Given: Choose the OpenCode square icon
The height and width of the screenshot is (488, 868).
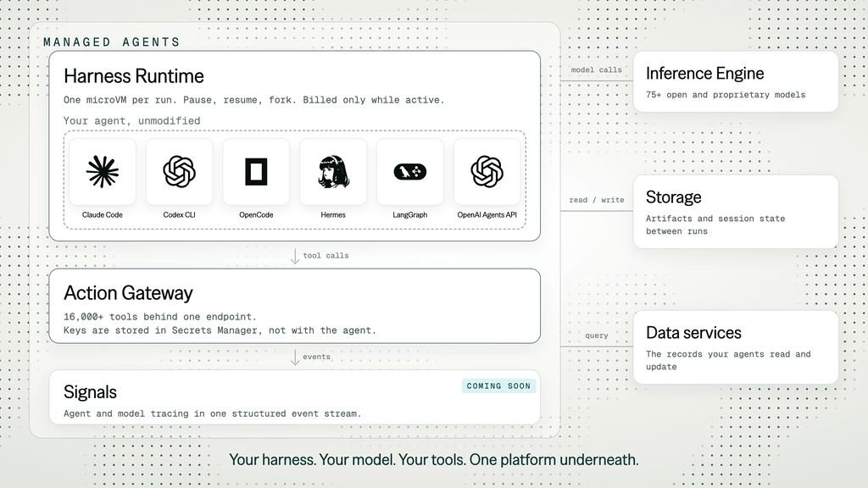Looking at the screenshot, I should 256,171.
